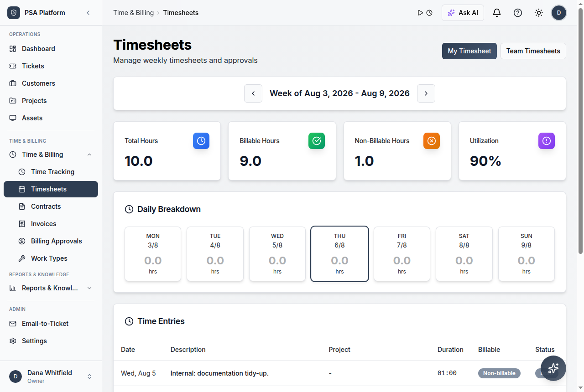Select the FRI 7/8 day card
The height and width of the screenshot is (392, 584).
pyautogui.click(x=402, y=254)
